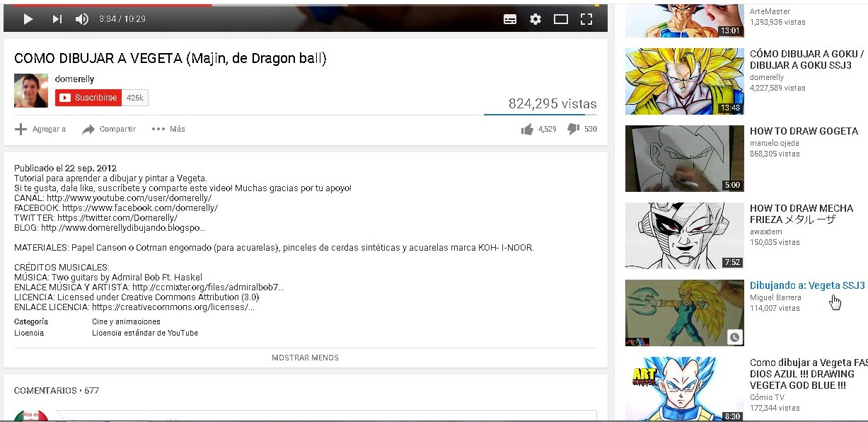Viewport: 868px width, 422px height.
Task: Open the ArteMaster channel name
Action: click(x=770, y=11)
